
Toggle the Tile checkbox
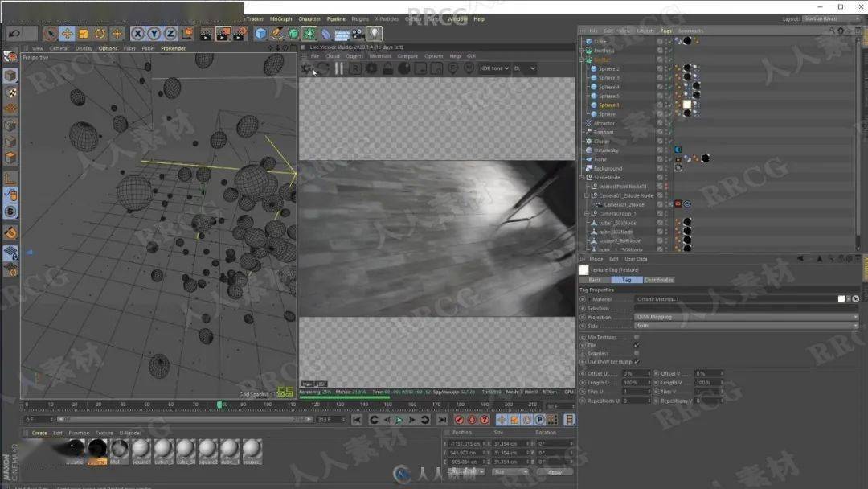pyautogui.click(x=637, y=345)
